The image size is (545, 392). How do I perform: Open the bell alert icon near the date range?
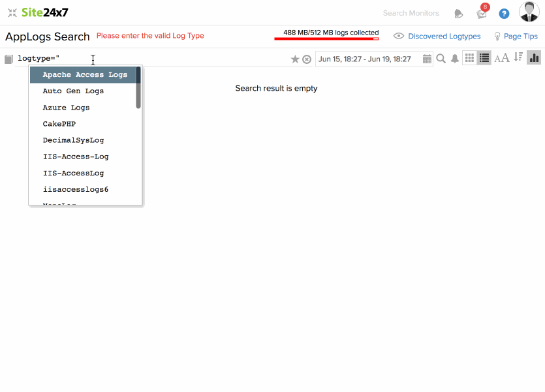coord(455,58)
